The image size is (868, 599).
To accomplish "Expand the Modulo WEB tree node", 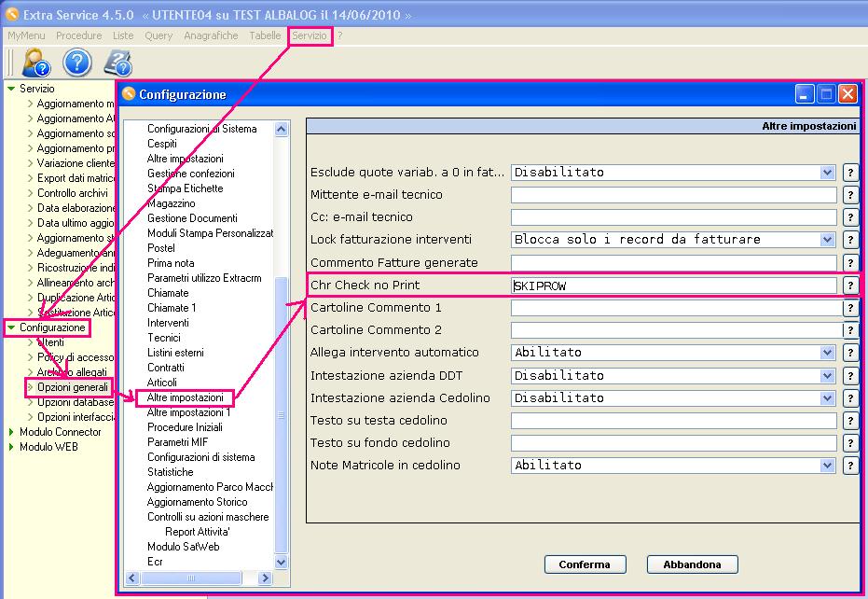I will tap(11, 447).
